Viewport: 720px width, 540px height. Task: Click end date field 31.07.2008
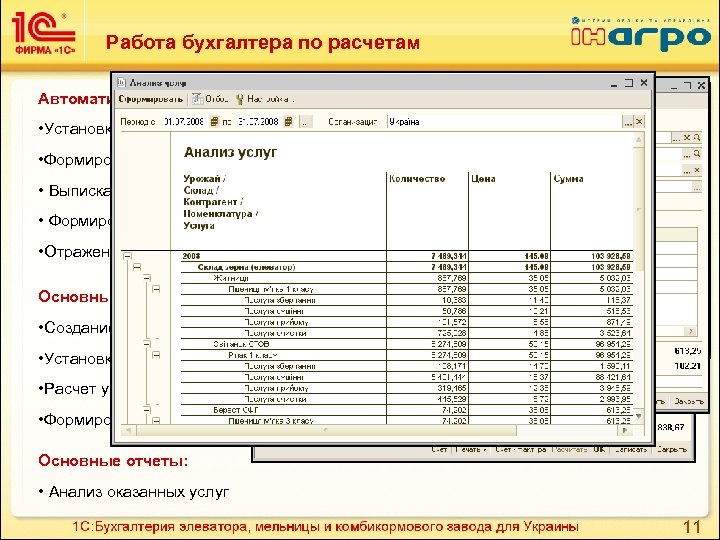pyautogui.click(x=258, y=122)
